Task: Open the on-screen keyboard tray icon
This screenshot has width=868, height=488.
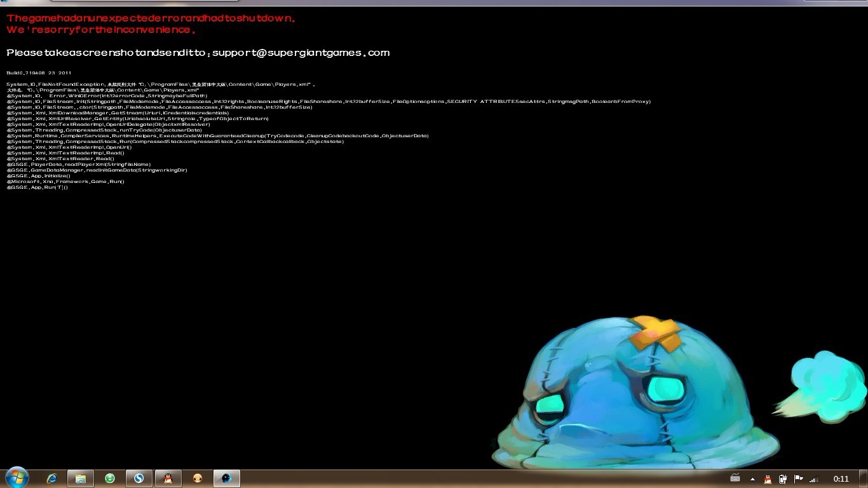Action: pyautogui.click(x=735, y=478)
